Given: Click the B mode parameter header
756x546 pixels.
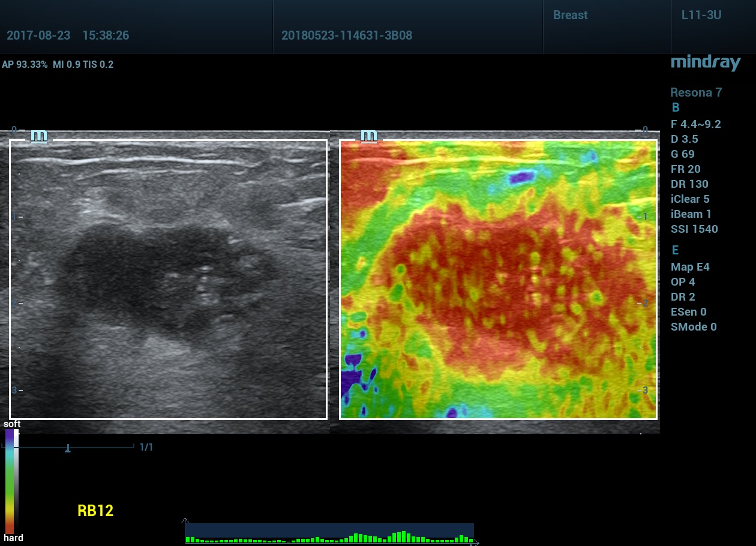Looking at the screenshot, I should 676,108.
